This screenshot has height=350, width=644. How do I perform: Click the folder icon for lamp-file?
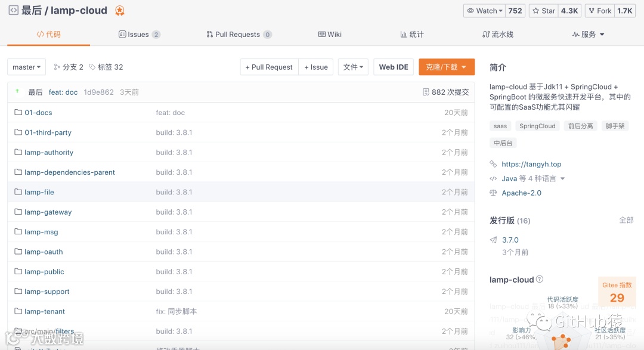point(18,192)
